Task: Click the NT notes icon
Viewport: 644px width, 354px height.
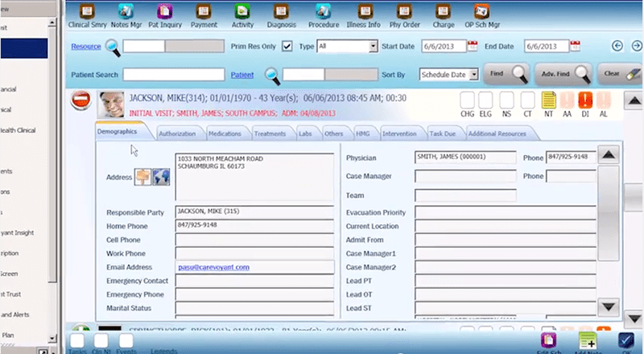Action: (x=548, y=100)
